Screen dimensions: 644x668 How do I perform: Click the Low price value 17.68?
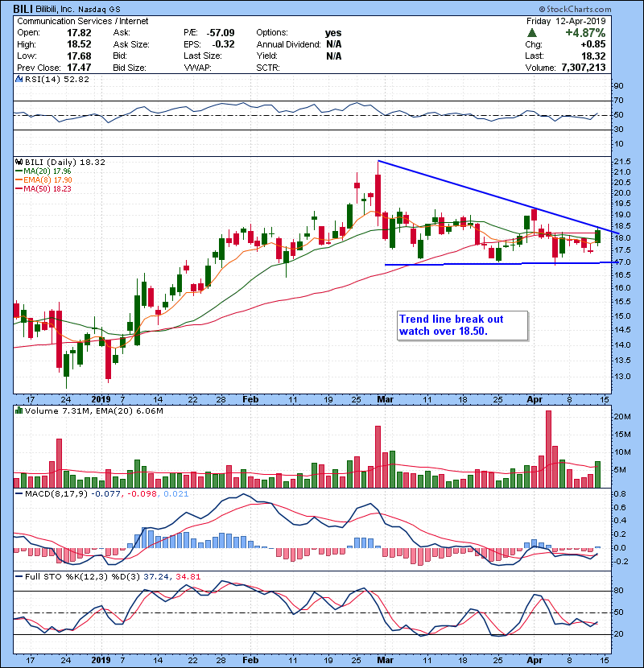tap(79, 56)
